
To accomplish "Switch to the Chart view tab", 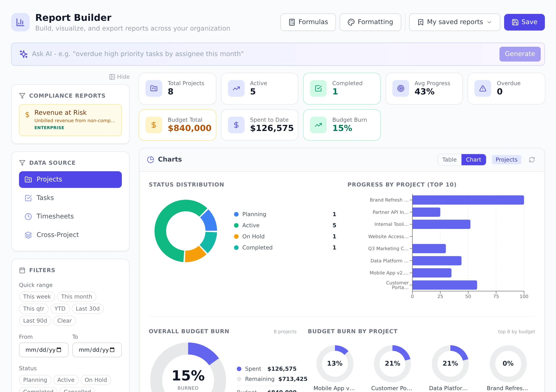I will (x=474, y=160).
